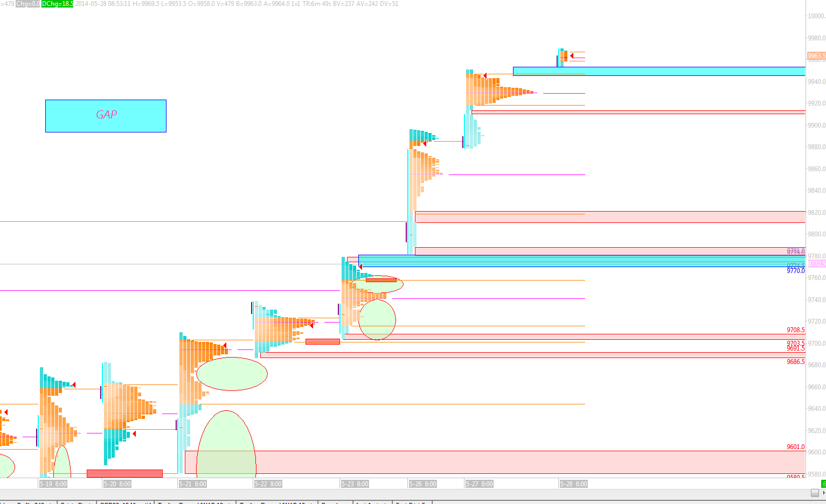
Task: Click the 9772.5 pink price tag
Action: coord(816,263)
